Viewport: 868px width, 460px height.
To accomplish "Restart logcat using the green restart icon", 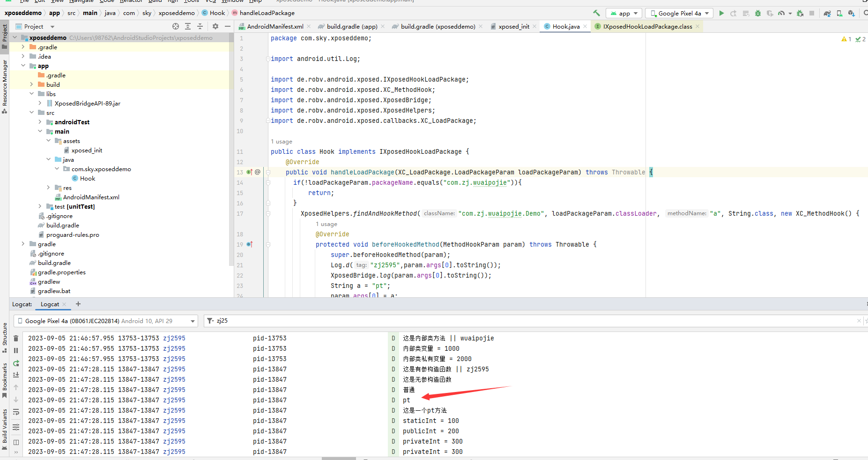I will click(16, 363).
